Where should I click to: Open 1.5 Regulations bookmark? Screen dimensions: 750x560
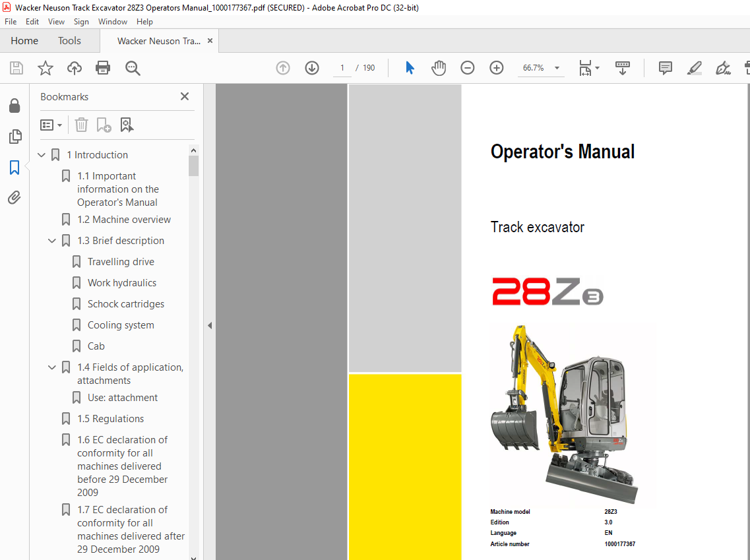(x=111, y=418)
